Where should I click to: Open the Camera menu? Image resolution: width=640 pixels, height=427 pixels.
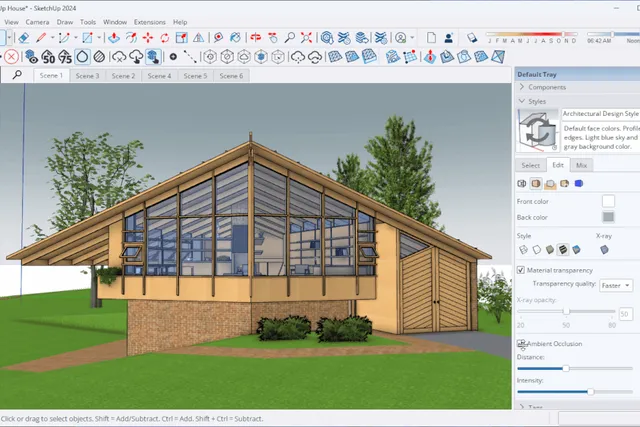click(x=37, y=22)
